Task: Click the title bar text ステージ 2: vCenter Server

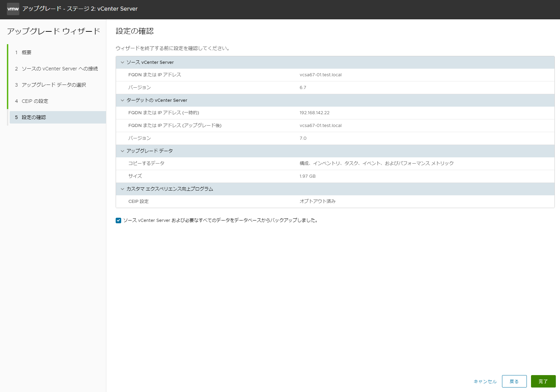Action: (102, 9)
